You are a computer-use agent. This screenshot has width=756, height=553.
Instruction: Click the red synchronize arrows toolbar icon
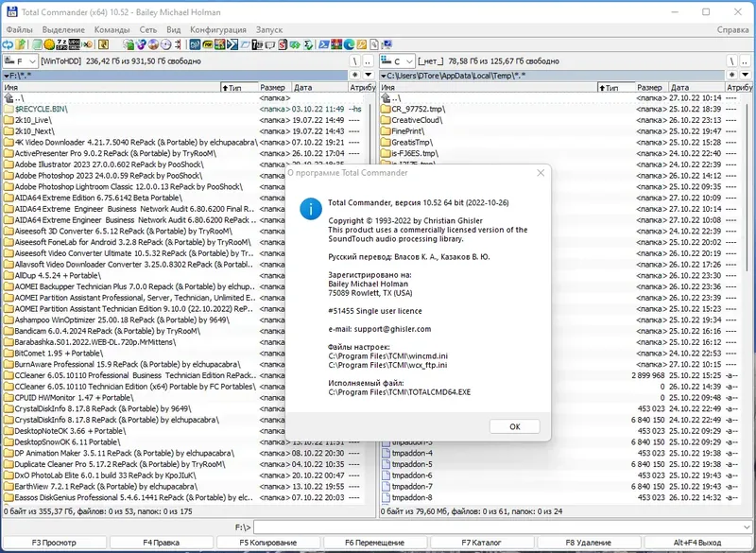click(x=179, y=44)
